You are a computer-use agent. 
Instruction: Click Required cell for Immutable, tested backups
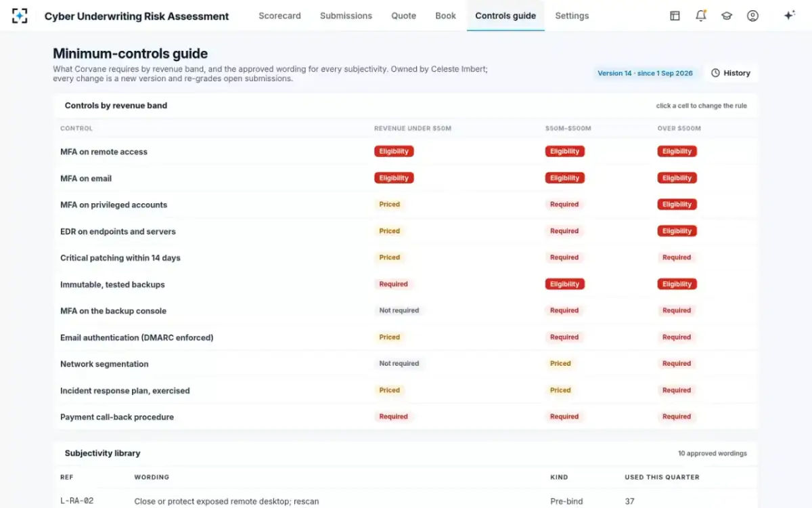(x=394, y=284)
